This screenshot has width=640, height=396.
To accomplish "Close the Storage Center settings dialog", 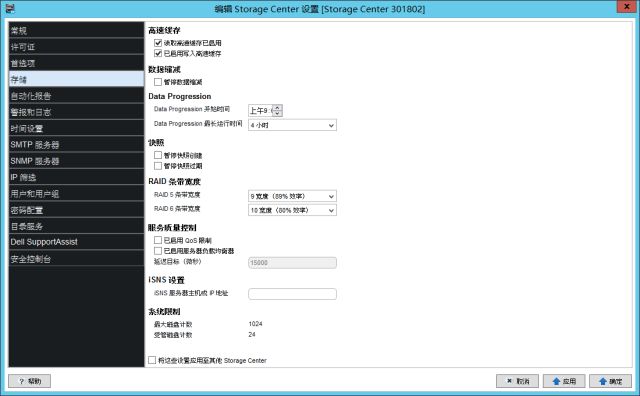I will 627,7.
